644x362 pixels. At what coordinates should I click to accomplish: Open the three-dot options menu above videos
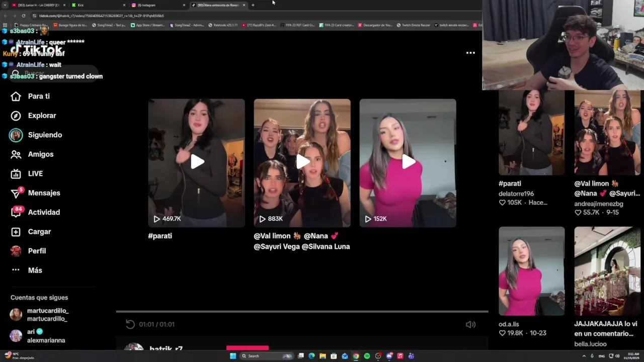470,53
